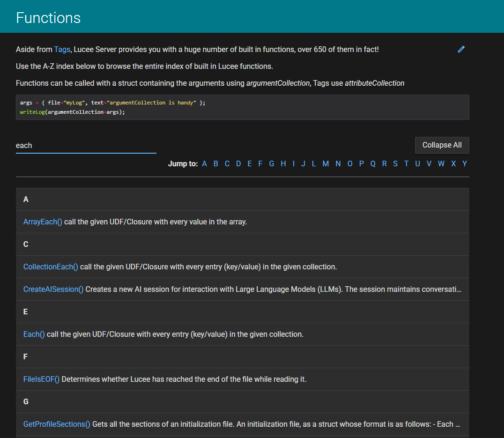Viewport: 504px width, 438px height.
Task: Collapse the F section header
Action: click(x=242, y=357)
